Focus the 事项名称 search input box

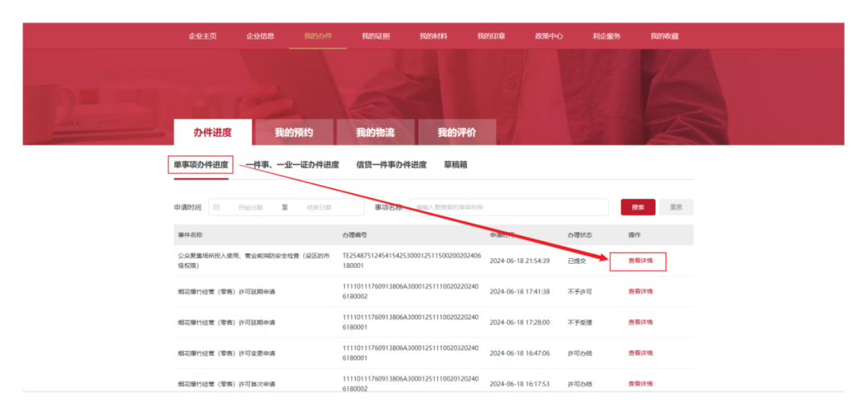pyautogui.click(x=509, y=208)
